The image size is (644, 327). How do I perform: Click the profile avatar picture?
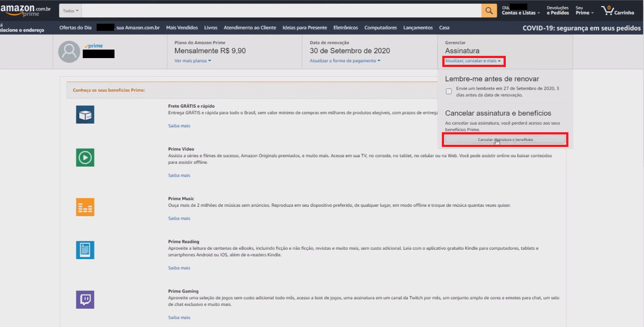pyautogui.click(x=69, y=51)
